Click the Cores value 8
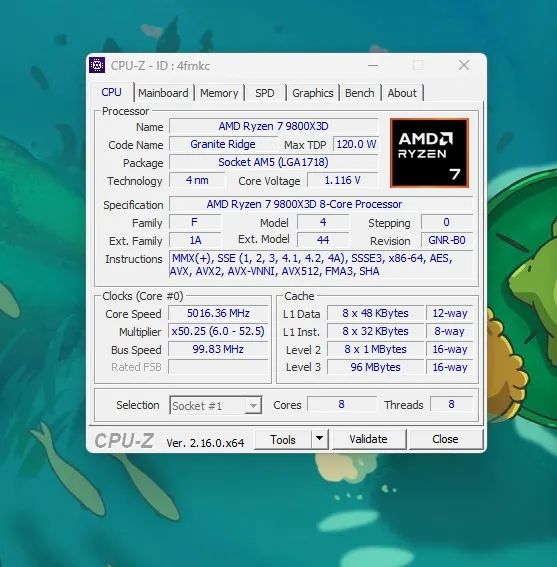The height and width of the screenshot is (567, 557). [341, 404]
